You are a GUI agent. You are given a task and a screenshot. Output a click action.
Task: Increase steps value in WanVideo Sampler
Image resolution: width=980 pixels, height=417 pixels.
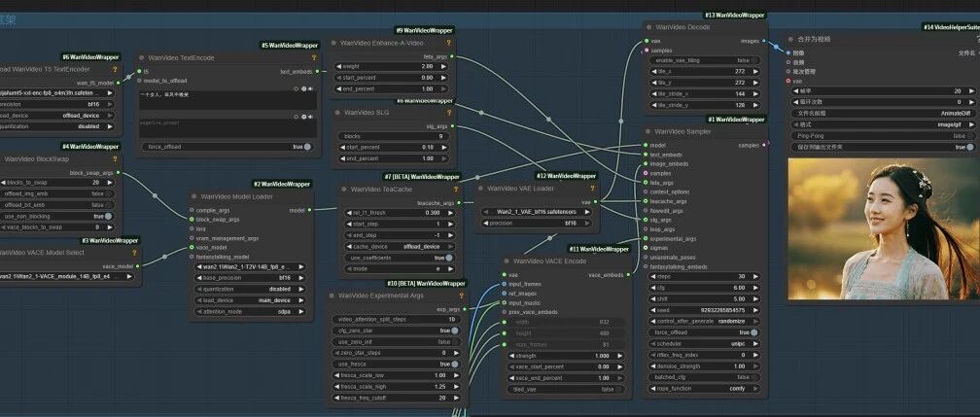(x=755, y=276)
